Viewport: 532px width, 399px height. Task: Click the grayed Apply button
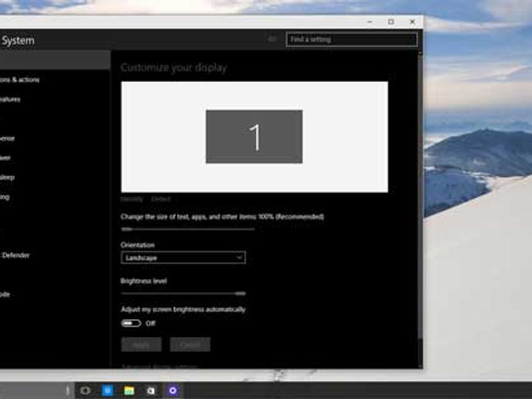point(141,345)
